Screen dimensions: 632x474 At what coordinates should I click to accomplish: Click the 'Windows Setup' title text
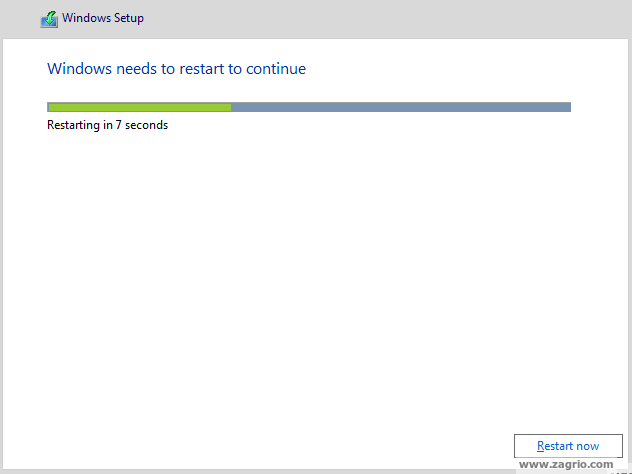(x=103, y=18)
